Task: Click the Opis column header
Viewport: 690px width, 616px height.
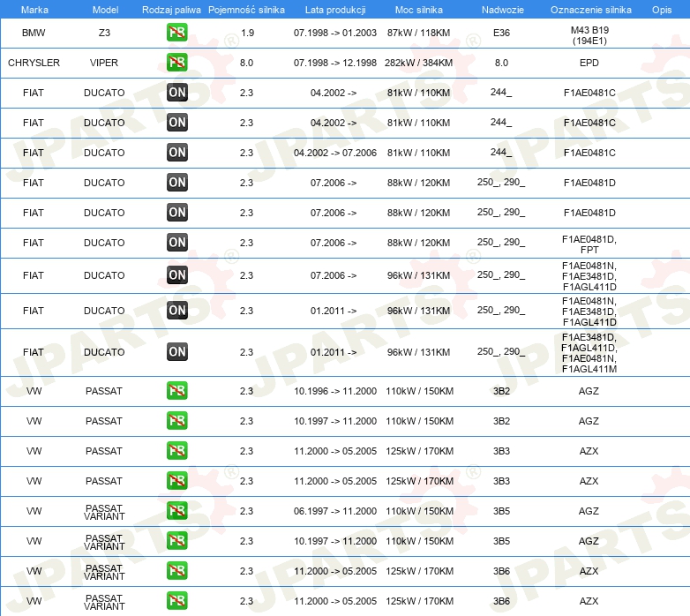Action: tap(662, 10)
